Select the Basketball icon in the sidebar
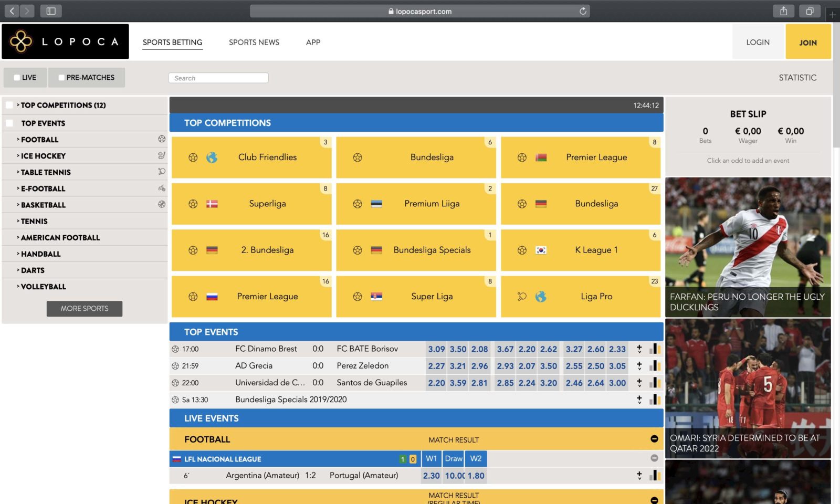The image size is (840, 504). click(x=161, y=204)
